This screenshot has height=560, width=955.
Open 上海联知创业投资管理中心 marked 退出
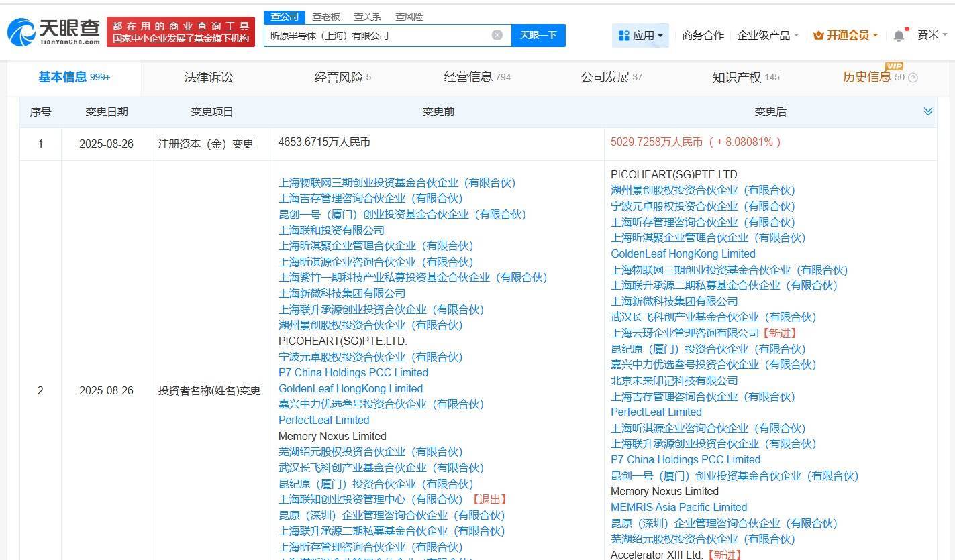(x=370, y=499)
